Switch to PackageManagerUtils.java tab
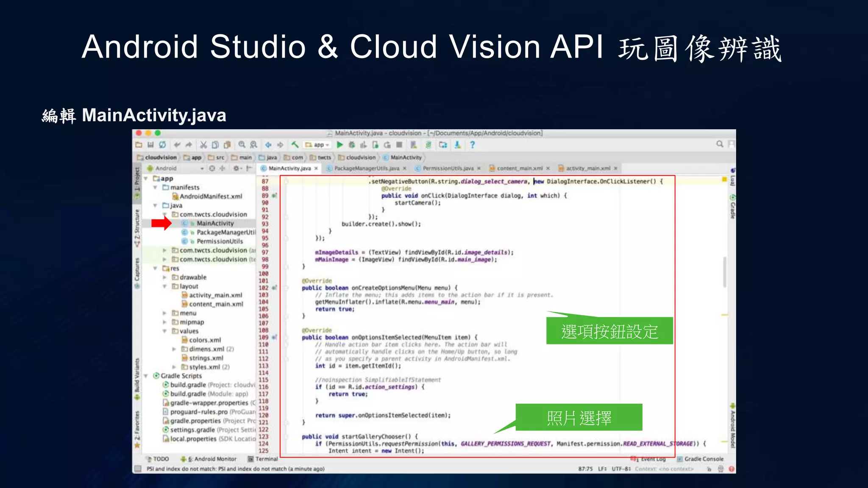 pos(367,169)
